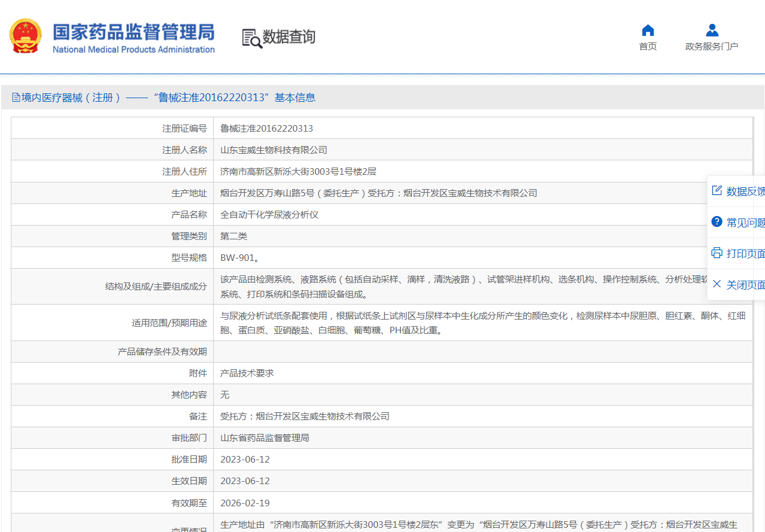The height and width of the screenshot is (532, 765).
Task: Click the 注册人住所 label cell
Action: click(113, 172)
